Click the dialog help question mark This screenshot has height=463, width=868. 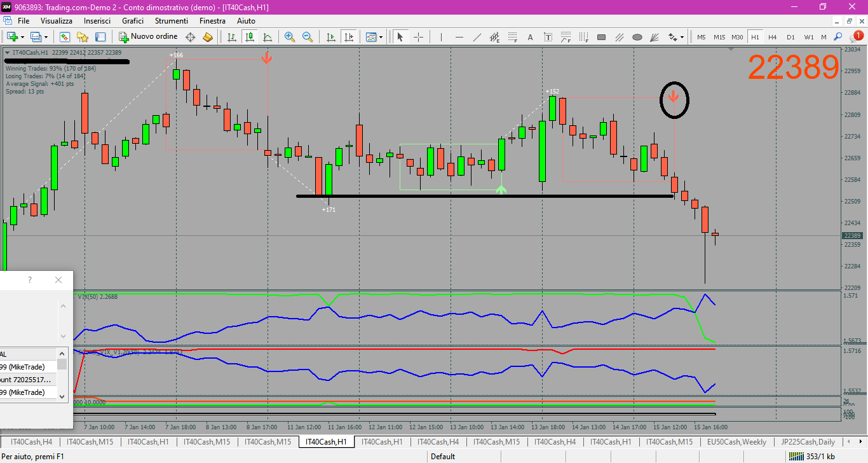tap(29, 280)
